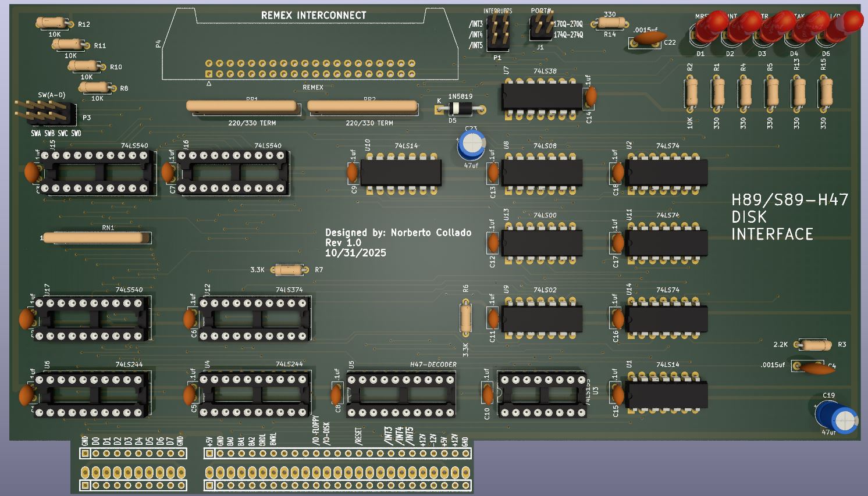Click the J1 port jumper header

[x=541, y=28]
